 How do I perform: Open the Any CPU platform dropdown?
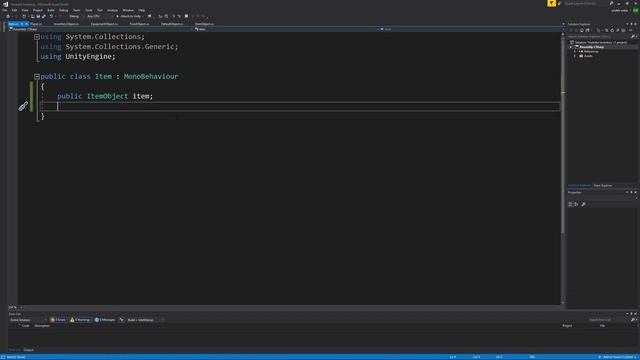coord(98,16)
